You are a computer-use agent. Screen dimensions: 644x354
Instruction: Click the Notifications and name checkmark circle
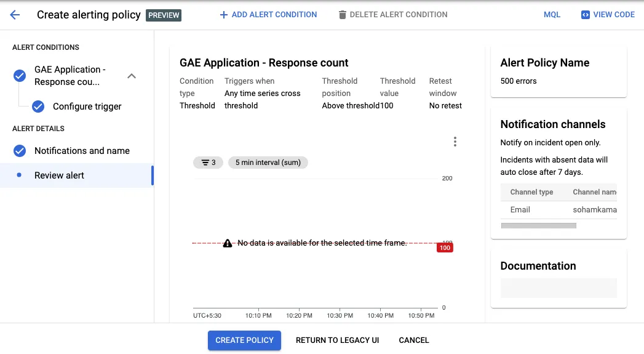point(20,151)
